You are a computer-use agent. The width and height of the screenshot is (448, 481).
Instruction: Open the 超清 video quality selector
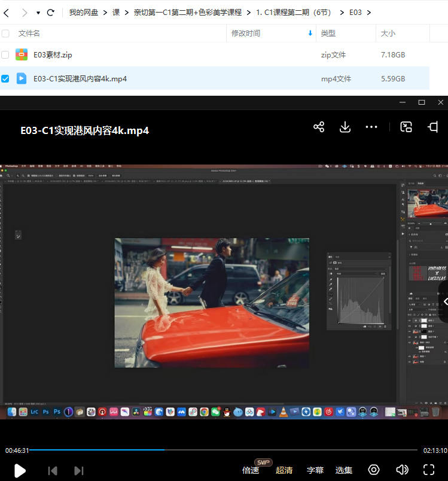[284, 470]
